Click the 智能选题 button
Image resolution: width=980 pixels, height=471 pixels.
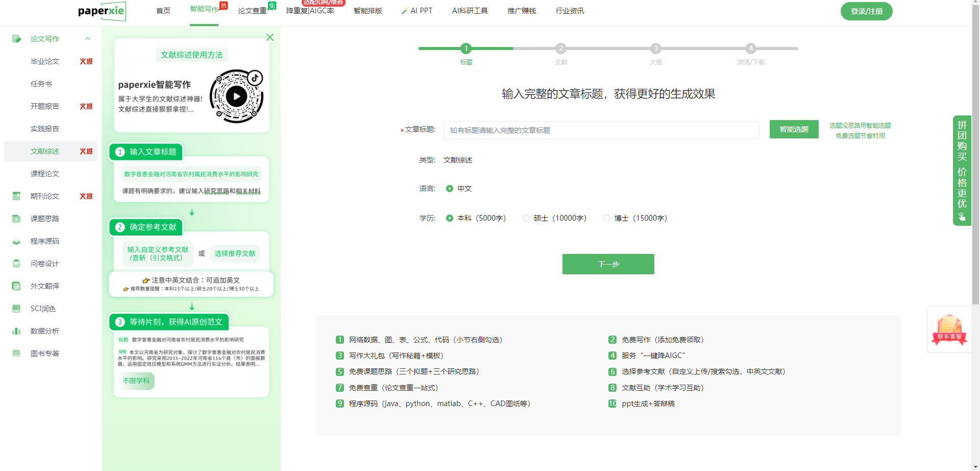point(793,129)
